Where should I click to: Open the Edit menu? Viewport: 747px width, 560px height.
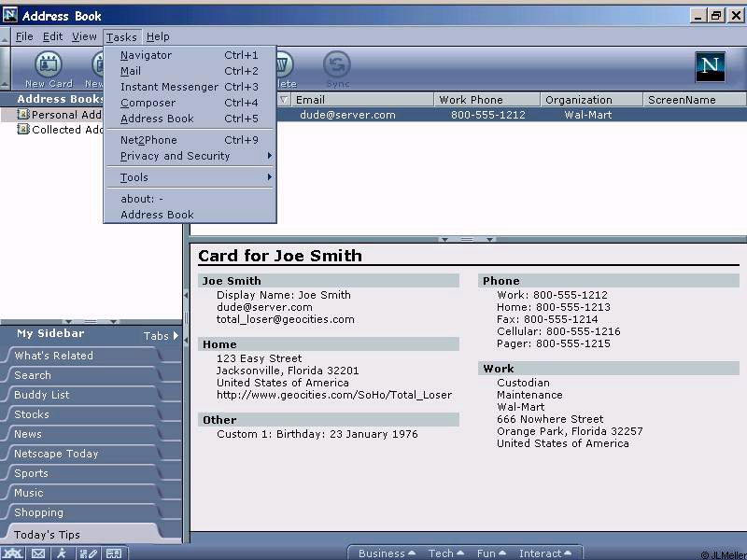(52, 36)
